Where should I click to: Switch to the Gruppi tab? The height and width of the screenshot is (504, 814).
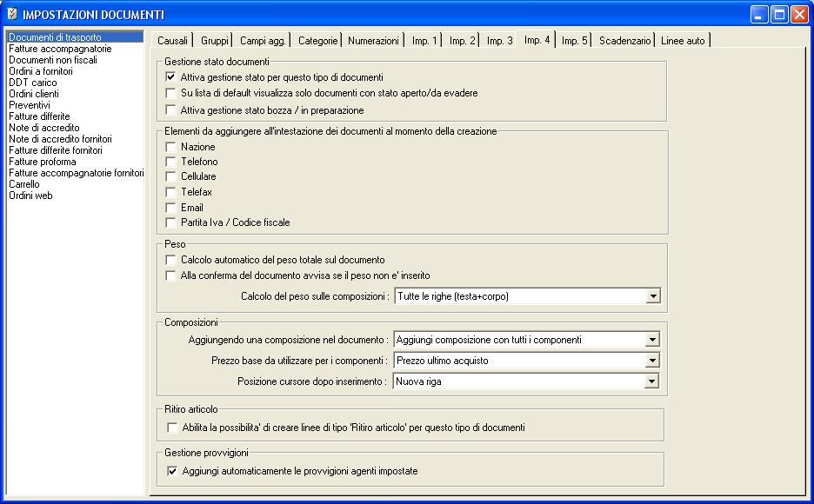pyautogui.click(x=215, y=41)
